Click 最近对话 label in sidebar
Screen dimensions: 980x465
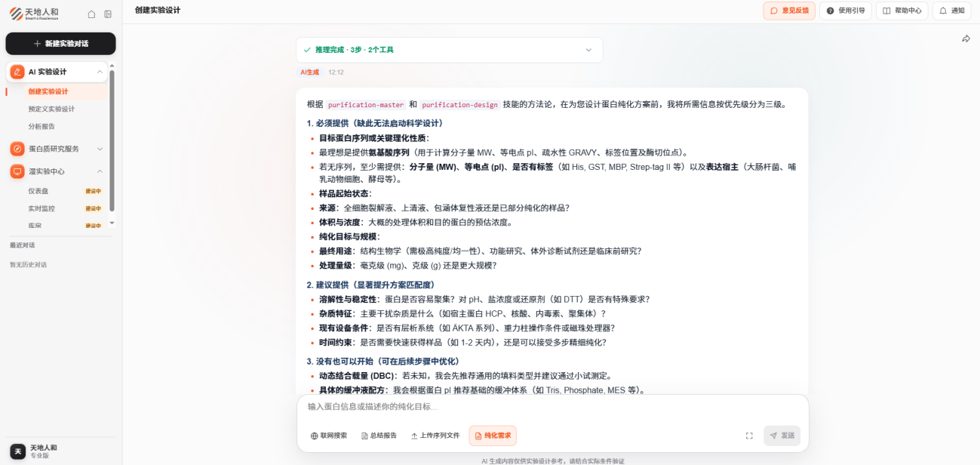(22, 245)
